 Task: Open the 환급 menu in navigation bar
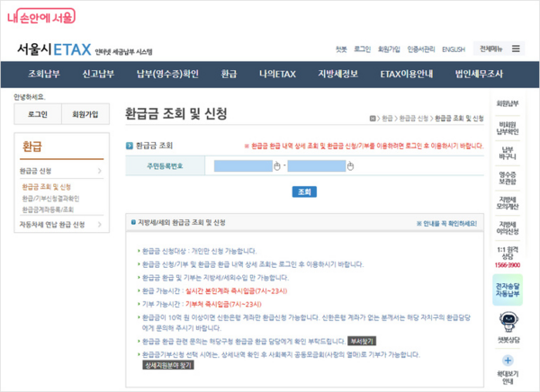[229, 74]
